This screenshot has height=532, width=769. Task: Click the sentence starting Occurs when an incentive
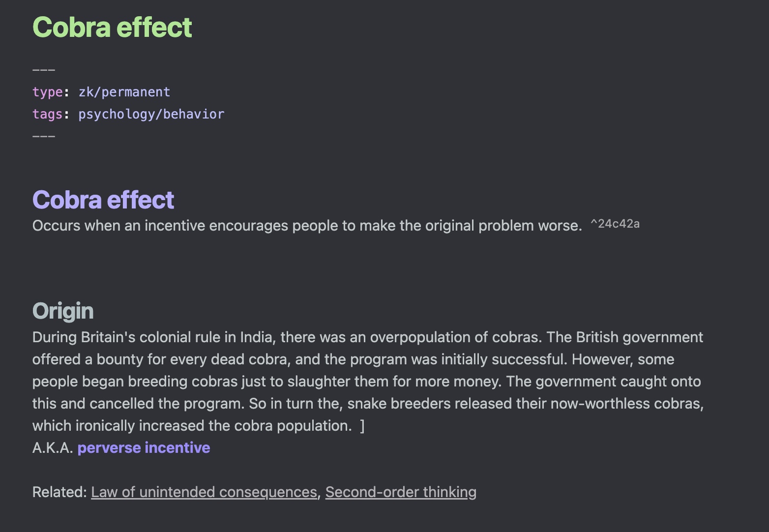click(307, 226)
